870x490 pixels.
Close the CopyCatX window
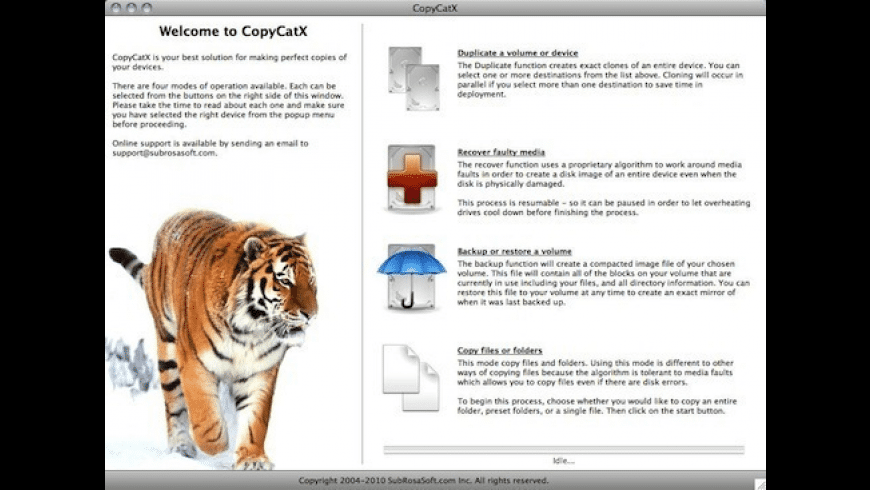[116, 8]
